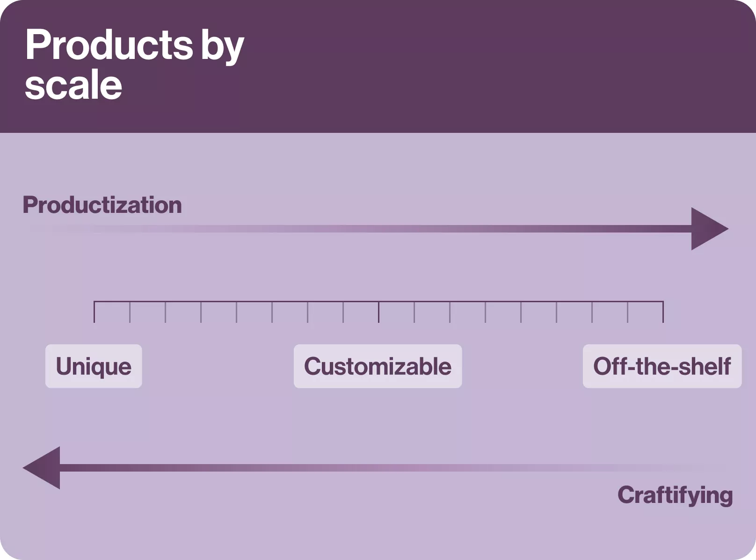Click the Craftifying heading text

tap(675, 495)
